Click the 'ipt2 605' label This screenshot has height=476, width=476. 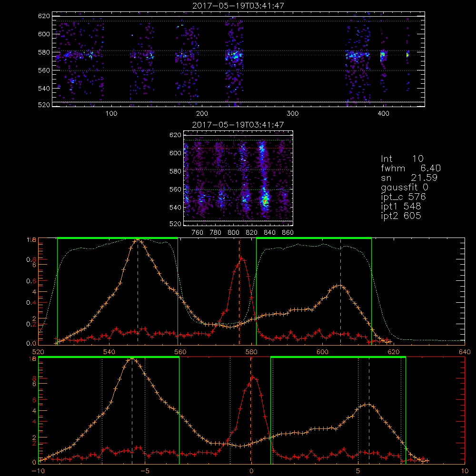point(401,216)
